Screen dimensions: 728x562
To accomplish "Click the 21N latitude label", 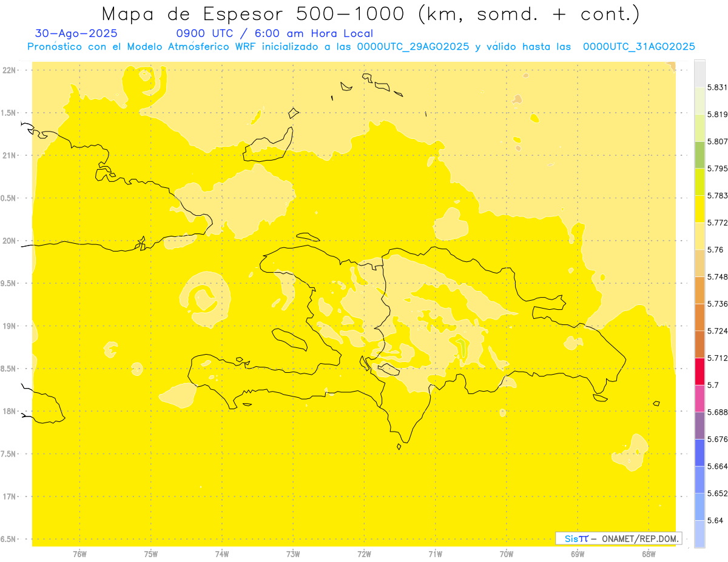I will [x=8, y=156].
